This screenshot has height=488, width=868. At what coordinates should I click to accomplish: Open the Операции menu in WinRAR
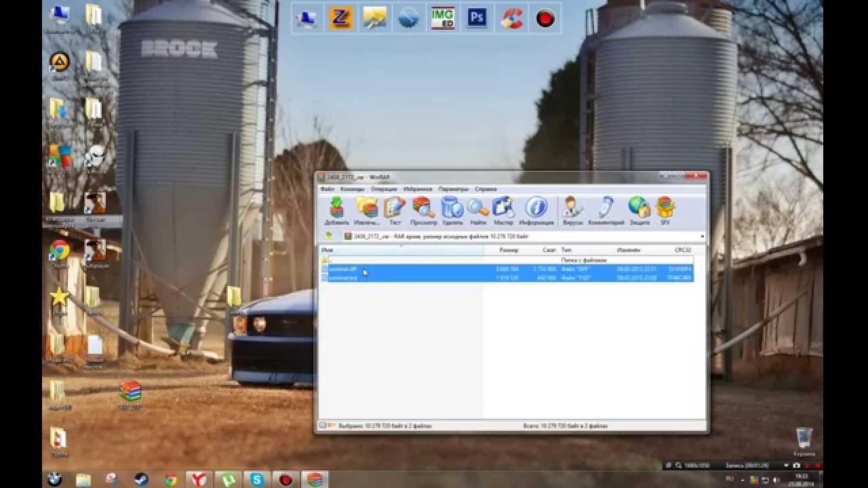(x=384, y=189)
